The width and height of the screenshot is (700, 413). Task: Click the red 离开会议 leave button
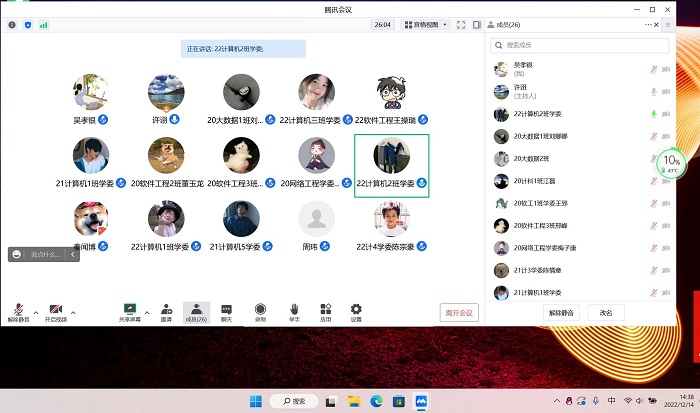tap(459, 312)
